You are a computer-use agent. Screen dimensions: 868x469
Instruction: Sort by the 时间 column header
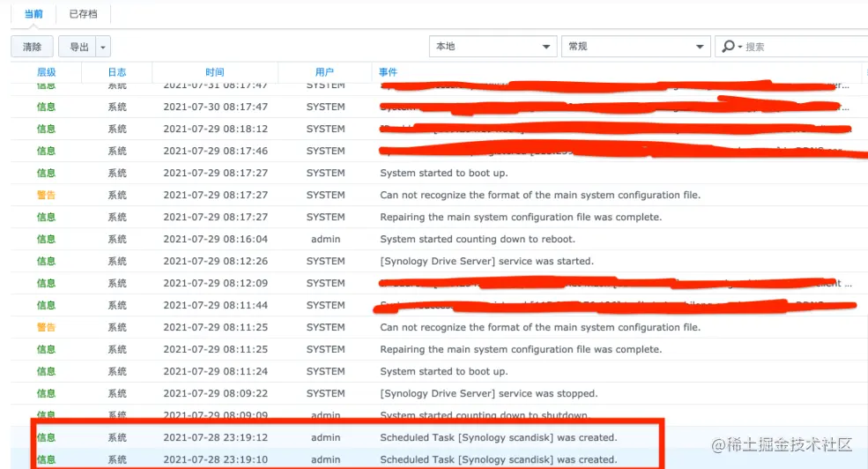[x=215, y=72]
